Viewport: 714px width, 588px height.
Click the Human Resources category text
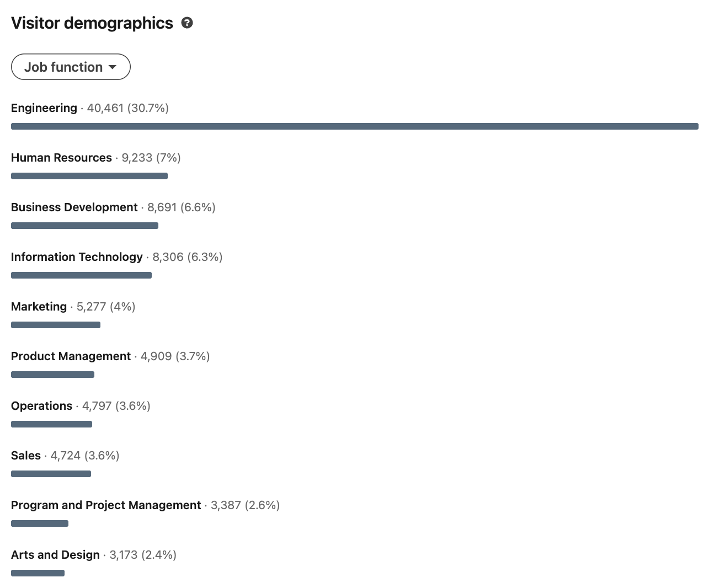coord(61,158)
